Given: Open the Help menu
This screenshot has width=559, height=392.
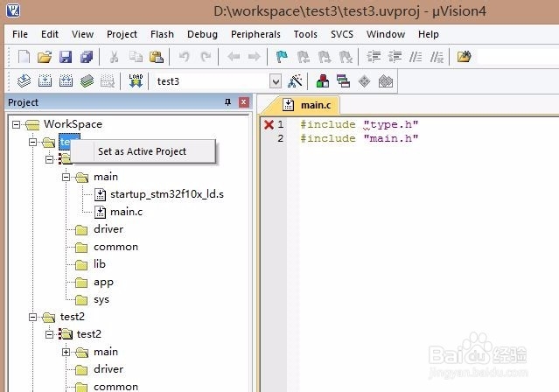Looking at the screenshot, I should coord(428,34).
